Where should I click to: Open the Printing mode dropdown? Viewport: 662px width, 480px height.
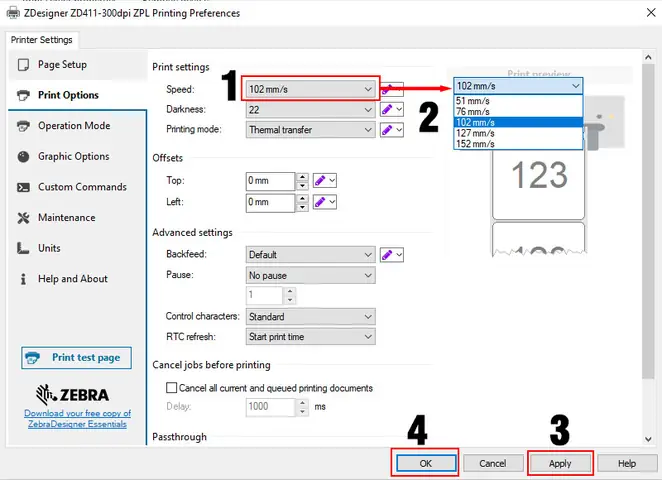click(310, 130)
